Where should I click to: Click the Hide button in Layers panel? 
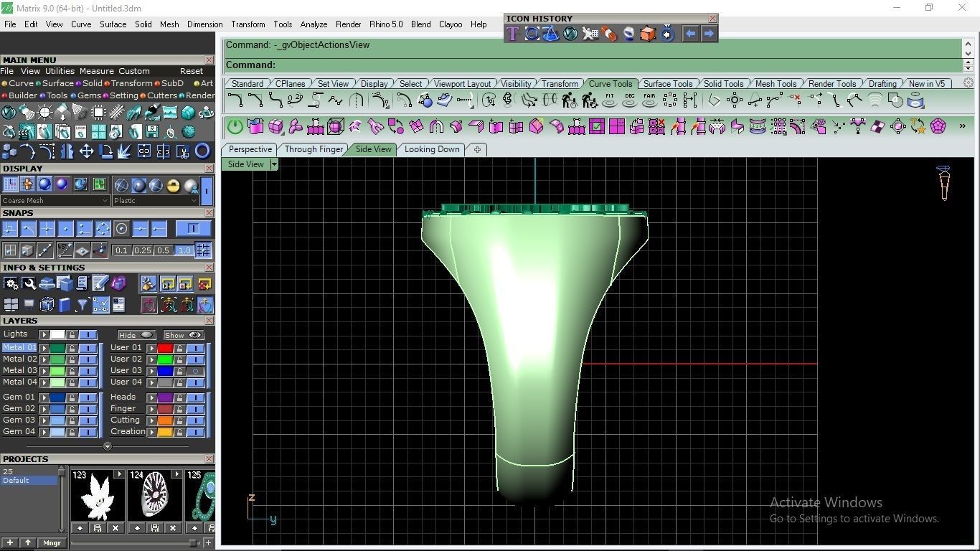(x=136, y=335)
